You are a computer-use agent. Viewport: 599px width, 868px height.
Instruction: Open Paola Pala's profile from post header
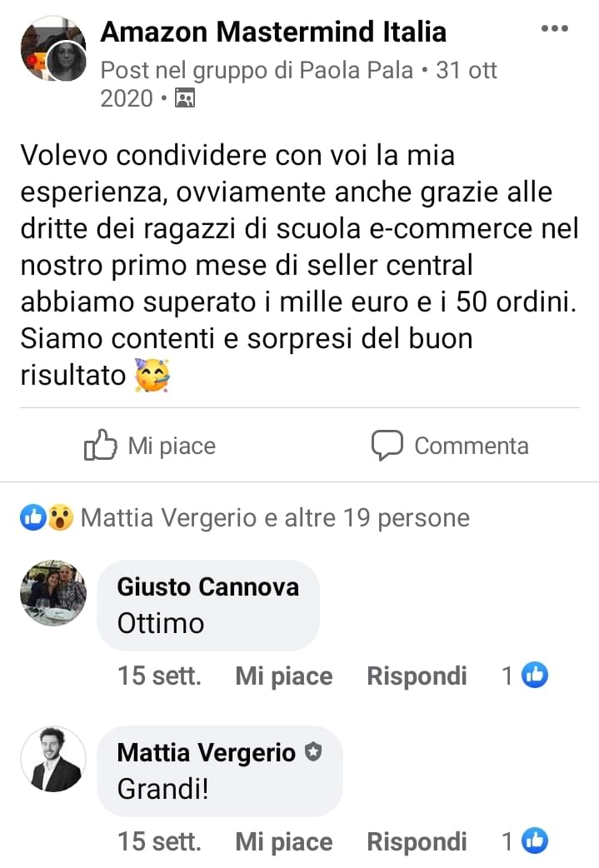pyautogui.click(x=356, y=70)
